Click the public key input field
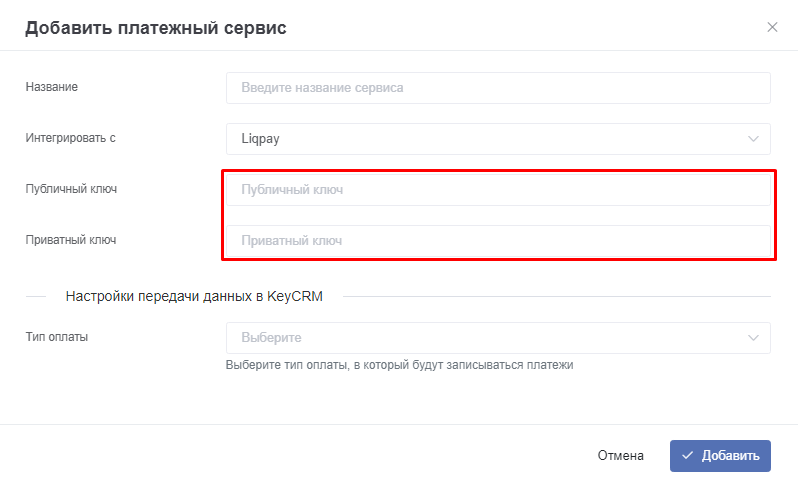The image size is (798, 483). [x=498, y=190]
